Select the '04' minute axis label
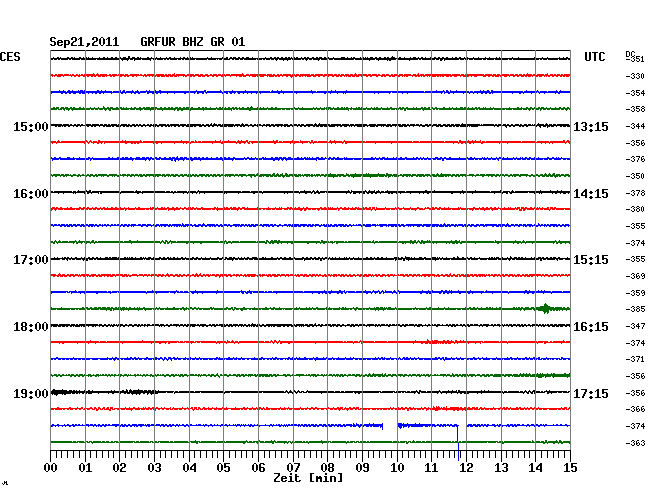The width and height of the screenshot is (650, 494). (189, 468)
